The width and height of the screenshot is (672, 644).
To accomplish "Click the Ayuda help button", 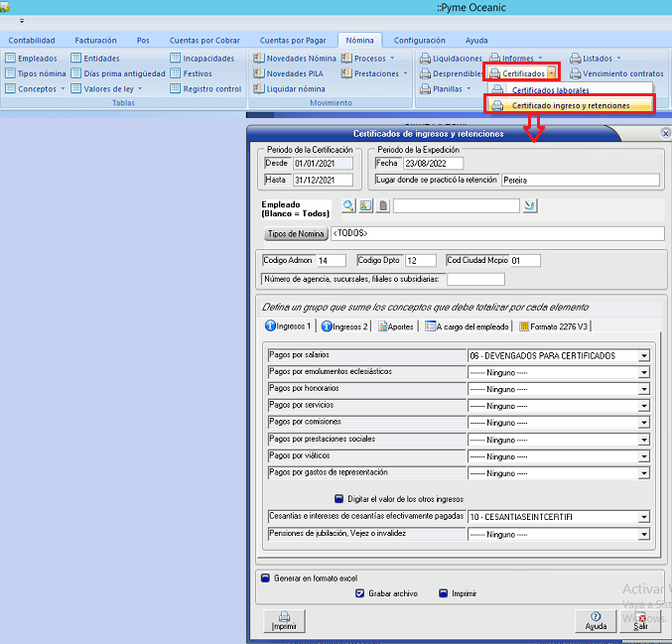I will coord(596,621).
